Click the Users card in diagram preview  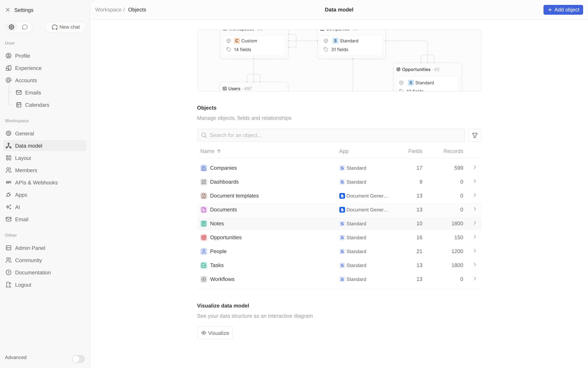(254, 87)
